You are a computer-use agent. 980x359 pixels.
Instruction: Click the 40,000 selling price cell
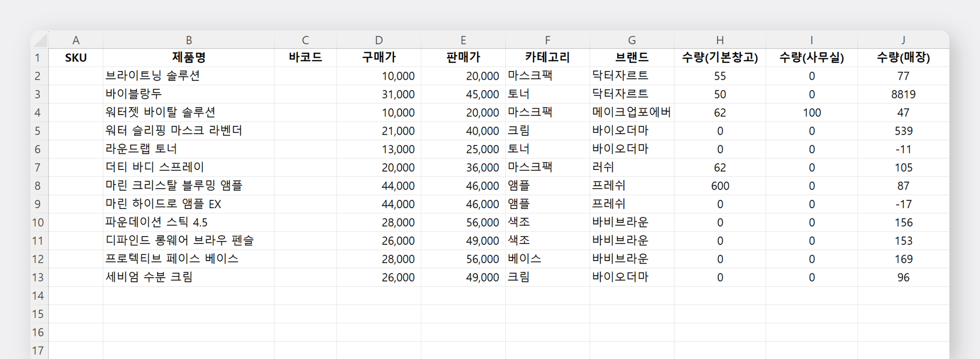[x=463, y=131]
